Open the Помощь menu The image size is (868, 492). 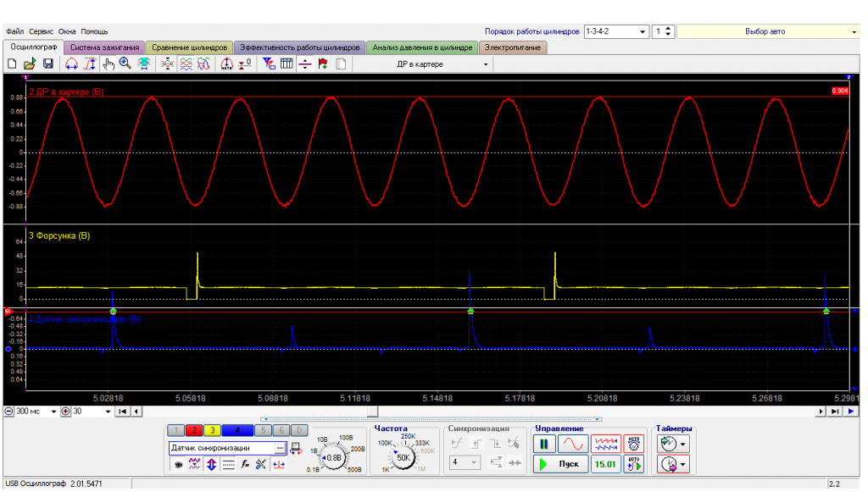[x=94, y=31]
